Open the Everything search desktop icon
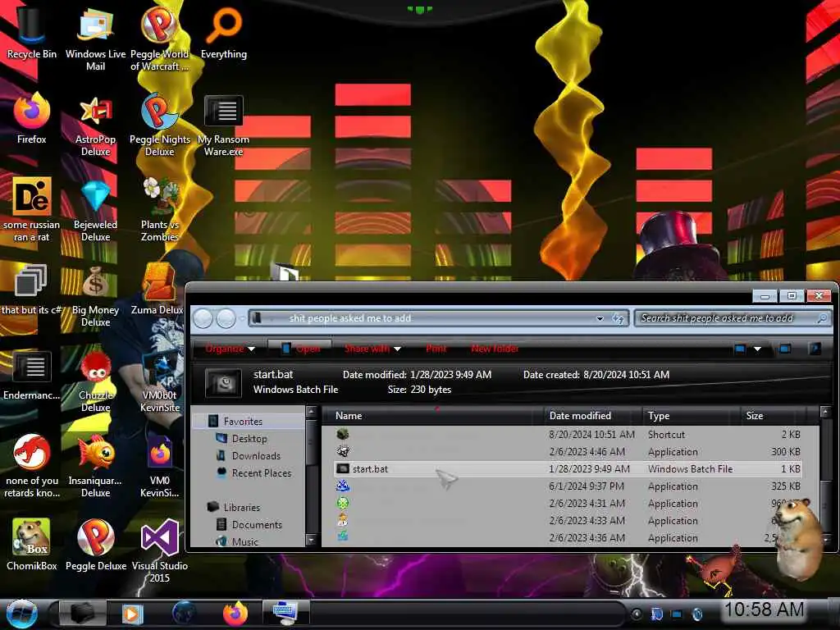The width and height of the screenshot is (840, 630). (x=223, y=33)
